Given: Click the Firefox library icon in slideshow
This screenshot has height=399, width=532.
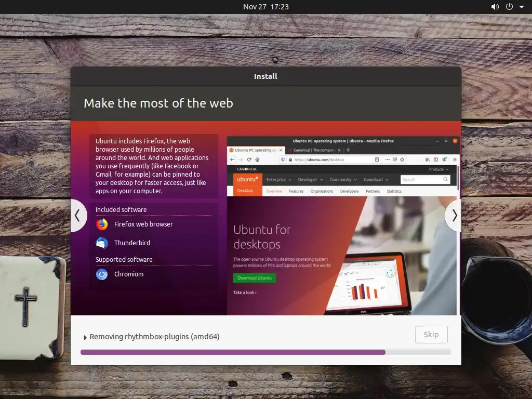Looking at the screenshot, I should pos(428,159).
